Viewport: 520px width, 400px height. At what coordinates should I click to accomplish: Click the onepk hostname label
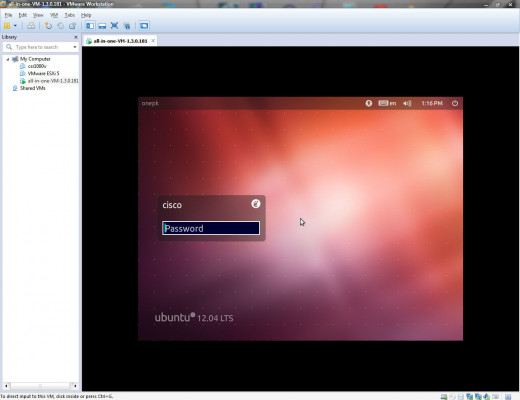tap(150, 103)
